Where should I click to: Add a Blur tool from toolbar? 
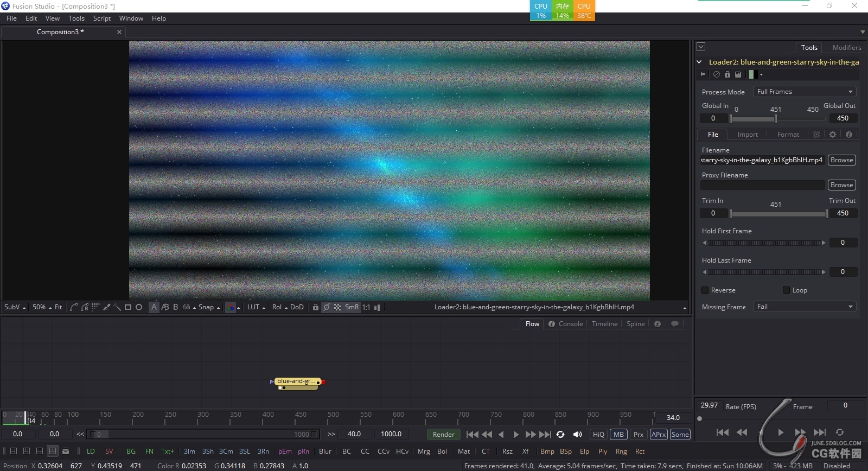click(325, 451)
